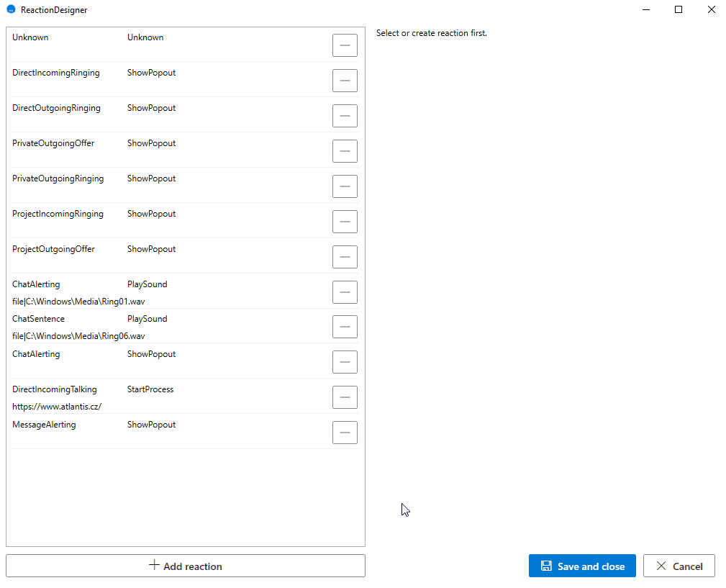Click the StartProcess action label
Viewport: 726px width, 588px height.
(x=150, y=389)
